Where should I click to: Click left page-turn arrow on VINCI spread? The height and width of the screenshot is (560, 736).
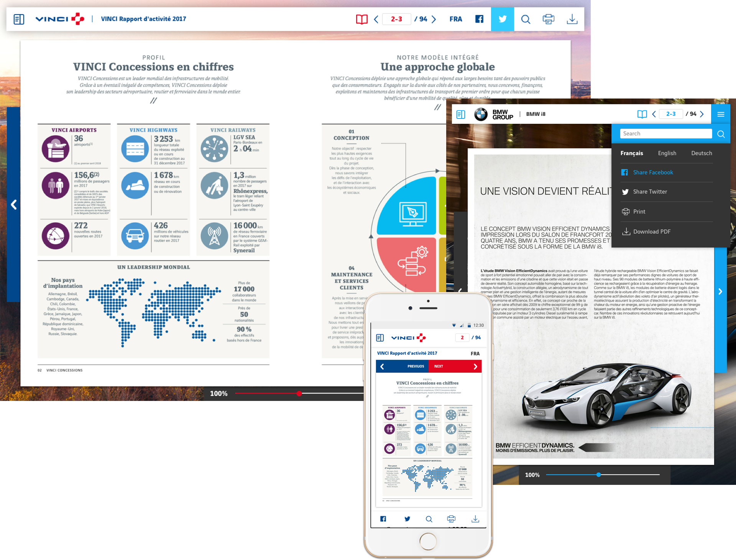[14, 205]
